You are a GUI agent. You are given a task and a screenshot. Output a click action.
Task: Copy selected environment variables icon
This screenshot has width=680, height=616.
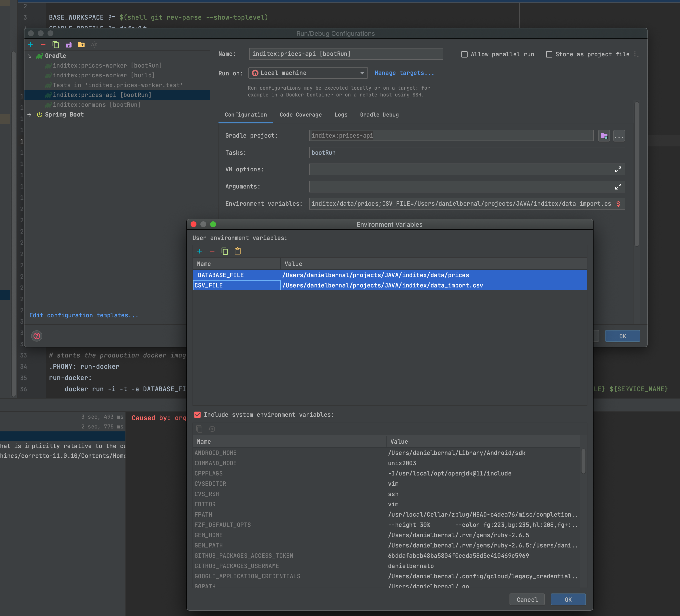(225, 251)
